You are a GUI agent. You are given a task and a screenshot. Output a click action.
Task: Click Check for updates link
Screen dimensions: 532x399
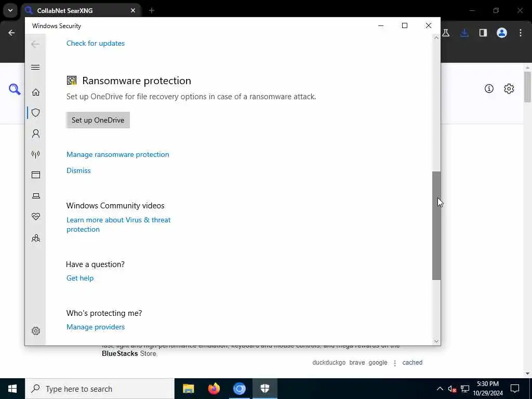96,43
